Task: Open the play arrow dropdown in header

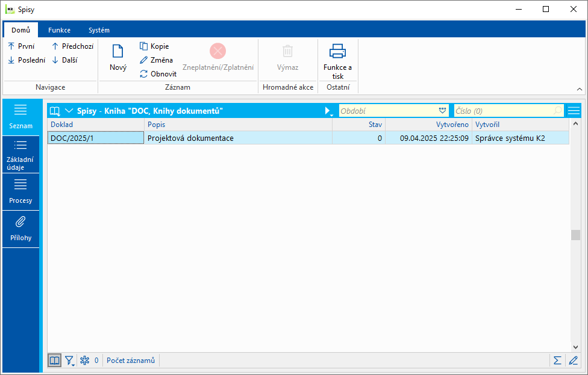Action: click(328, 111)
